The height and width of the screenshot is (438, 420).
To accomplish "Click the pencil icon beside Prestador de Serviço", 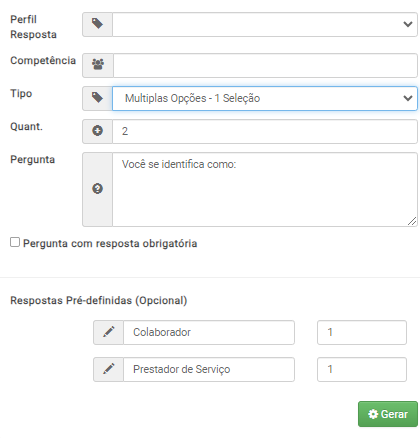I will pyautogui.click(x=109, y=369).
